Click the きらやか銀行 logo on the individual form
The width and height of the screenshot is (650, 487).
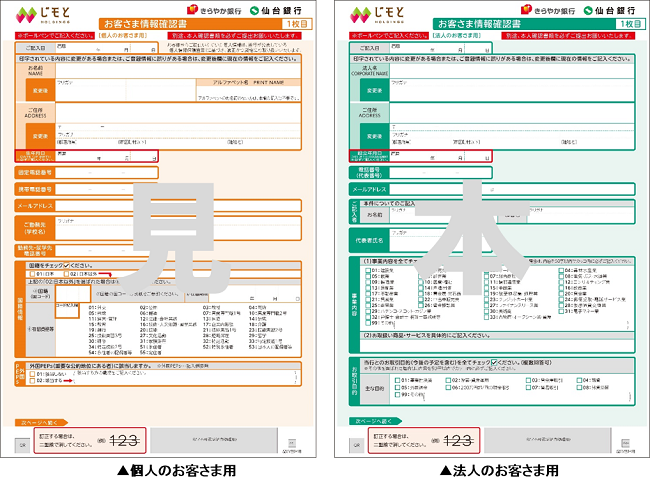(x=214, y=10)
